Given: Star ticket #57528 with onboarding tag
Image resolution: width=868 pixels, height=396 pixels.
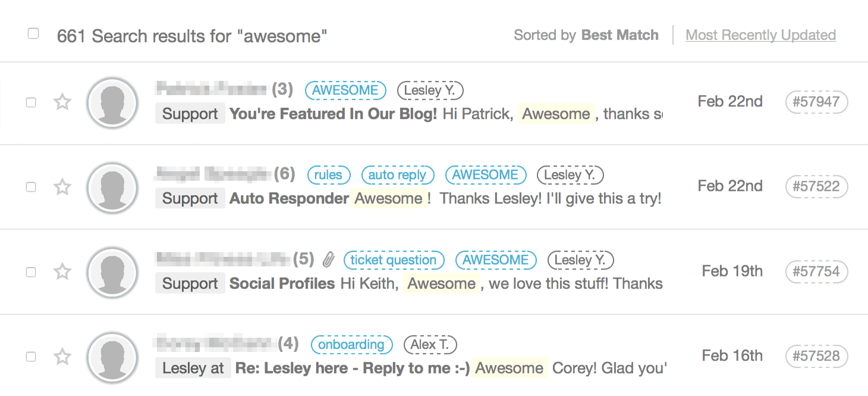Looking at the screenshot, I should point(62,357).
